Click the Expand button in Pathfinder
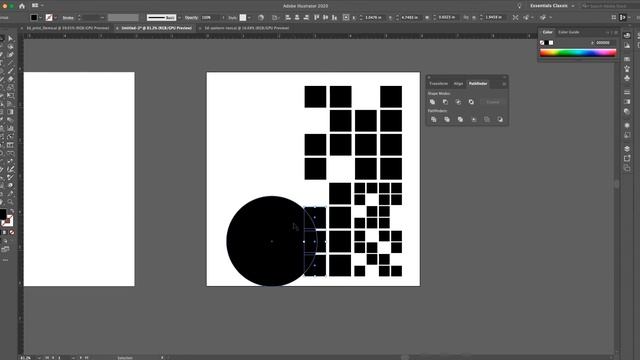640x360 pixels. (x=493, y=102)
